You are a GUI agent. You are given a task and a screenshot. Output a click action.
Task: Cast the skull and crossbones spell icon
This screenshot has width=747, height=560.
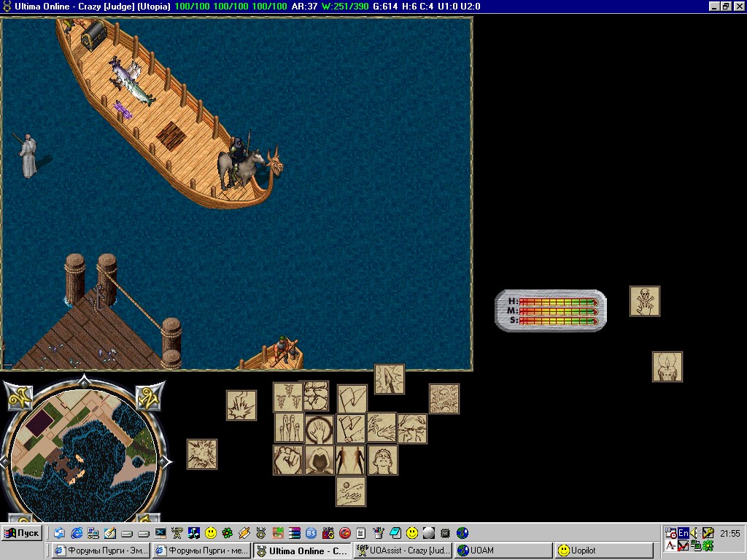pyautogui.click(x=644, y=301)
